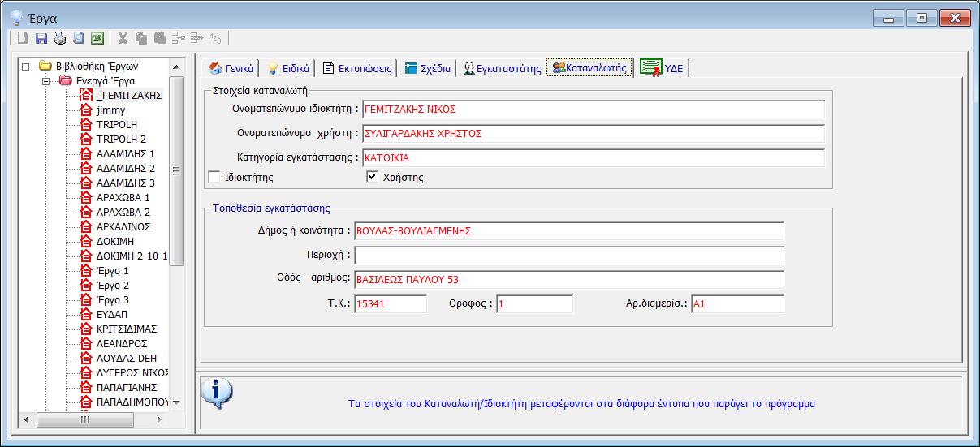This screenshot has width=980, height=447.
Task: Uncheck the Χρήστης checkbox
Action: (373, 177)
